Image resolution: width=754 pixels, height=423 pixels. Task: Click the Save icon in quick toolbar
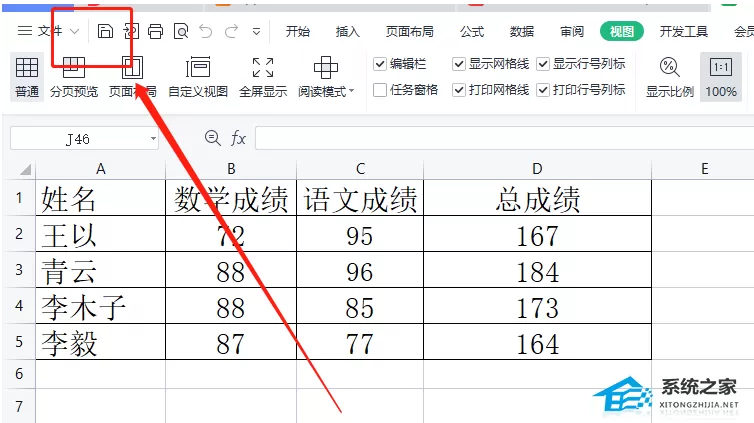click(x=105, y=31)
